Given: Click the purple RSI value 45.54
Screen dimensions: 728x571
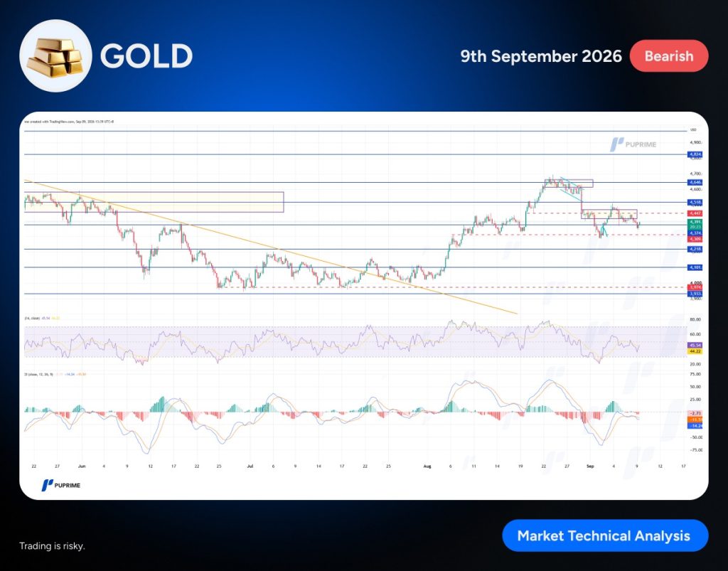Looking at the screenshot, I should [x=695, y=346].
